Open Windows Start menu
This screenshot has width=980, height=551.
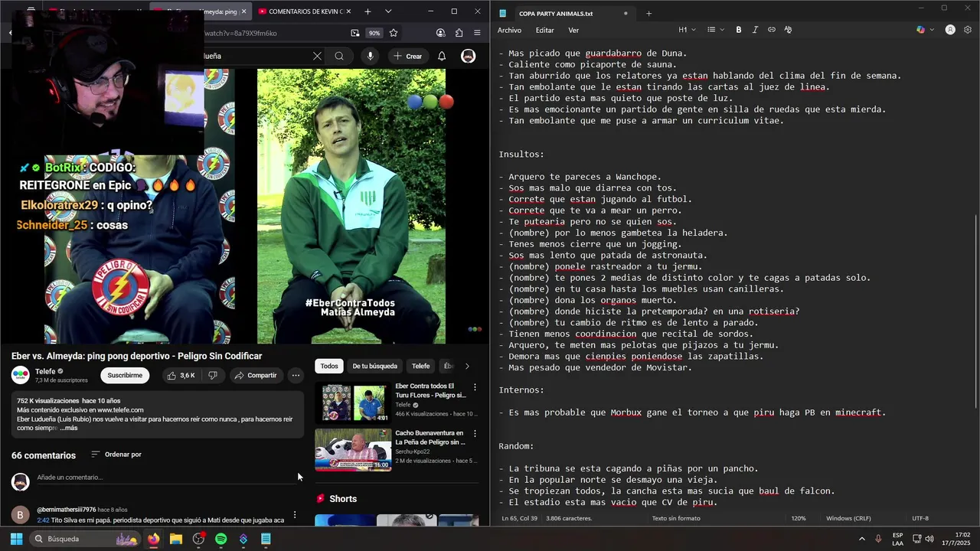[16, 539]
